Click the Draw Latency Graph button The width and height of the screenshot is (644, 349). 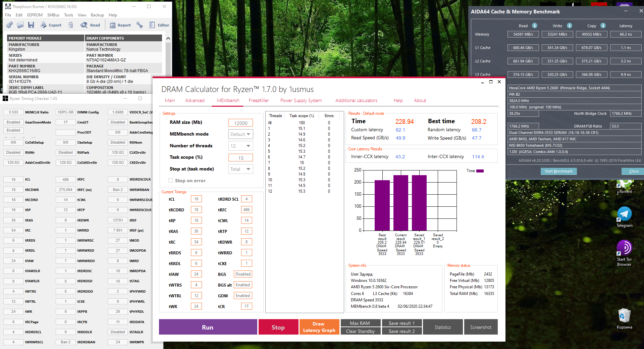point(319,327)
